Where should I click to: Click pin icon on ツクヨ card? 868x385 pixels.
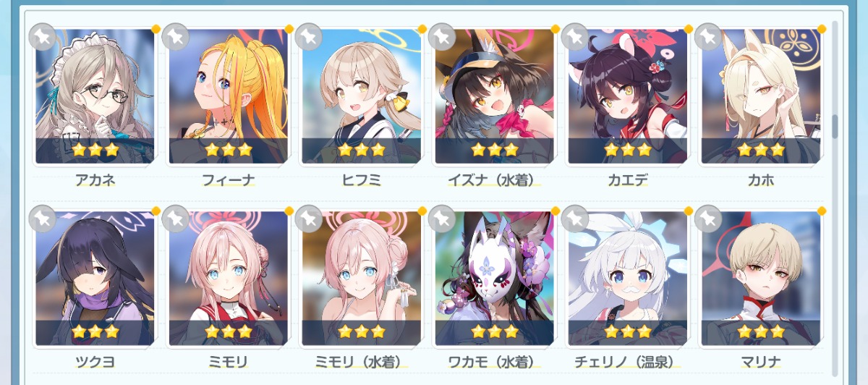point(42,218)
